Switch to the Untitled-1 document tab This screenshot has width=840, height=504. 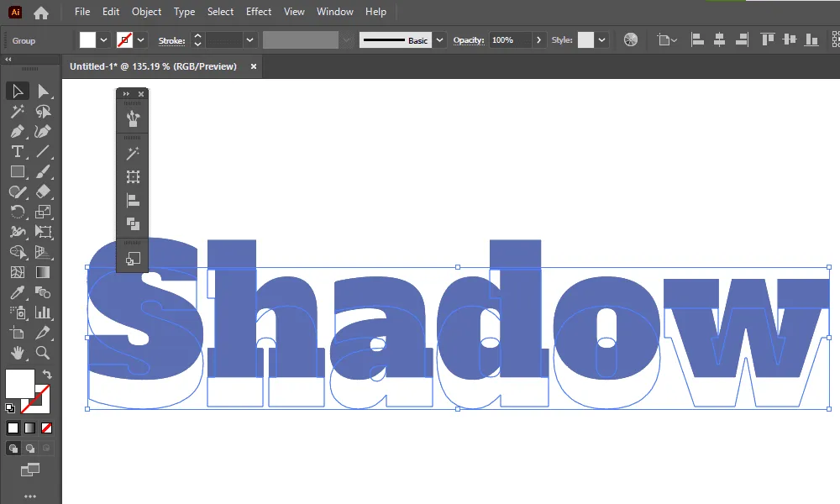[153, 66]
